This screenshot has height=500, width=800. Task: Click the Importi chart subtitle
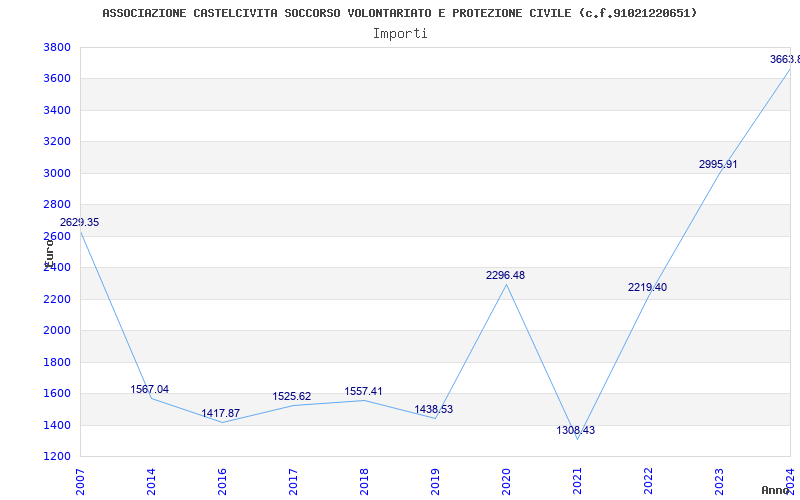400,33
